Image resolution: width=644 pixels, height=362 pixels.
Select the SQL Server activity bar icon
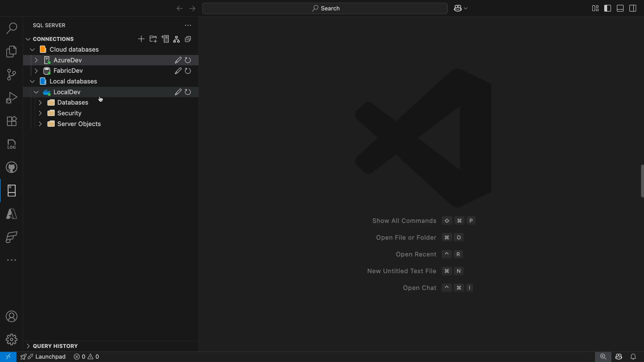pos(12,191)
